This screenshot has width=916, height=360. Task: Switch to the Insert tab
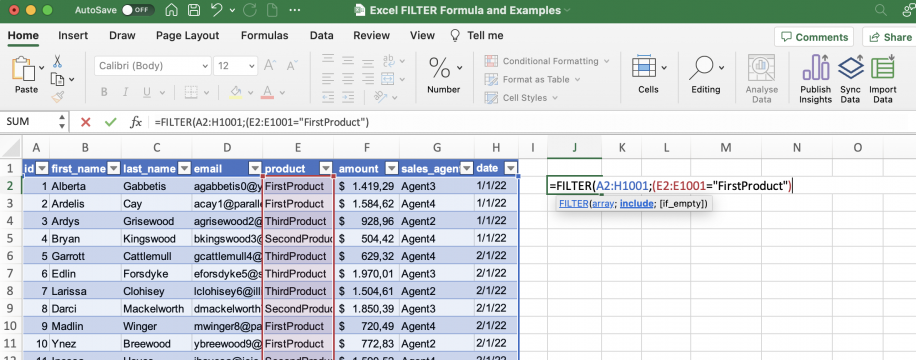click(73, 36)
